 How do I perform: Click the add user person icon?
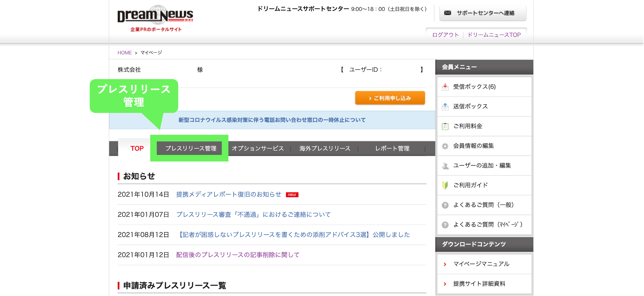coord(445,166)
